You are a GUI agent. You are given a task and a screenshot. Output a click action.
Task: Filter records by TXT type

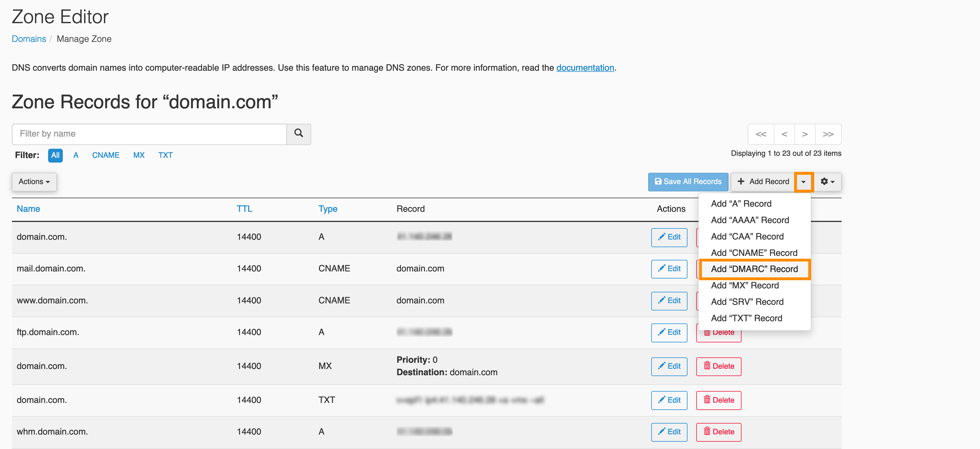(x=165, y=155)
